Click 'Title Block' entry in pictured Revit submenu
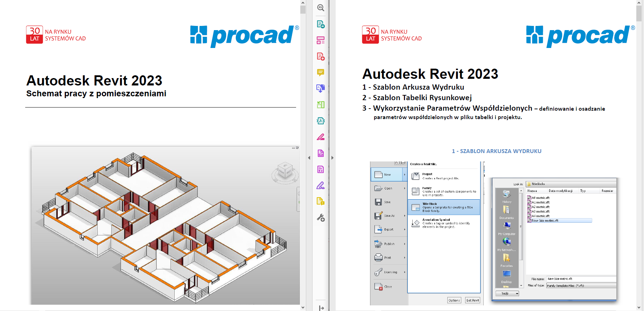 tap(444, 207)
